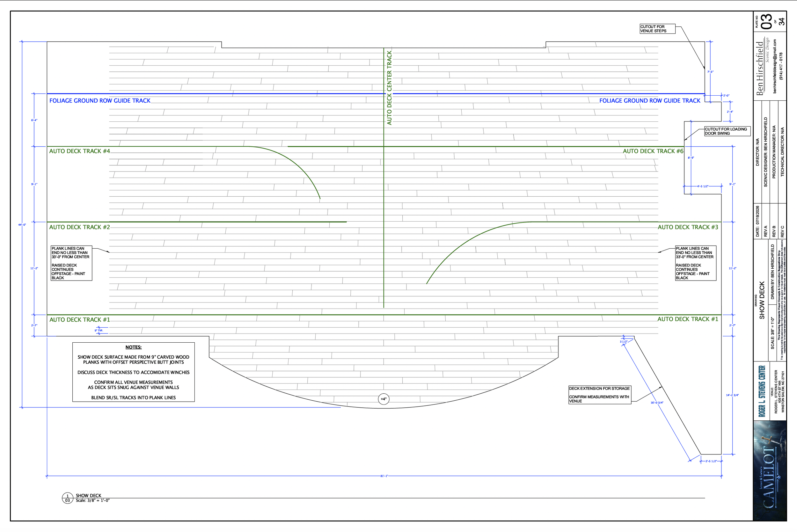Image resolution: width=797 pixels, height=532 pixels.
Task: Click the TECHNICAL DIRECTOR: N/A text
Action: [x=782, y=152]
